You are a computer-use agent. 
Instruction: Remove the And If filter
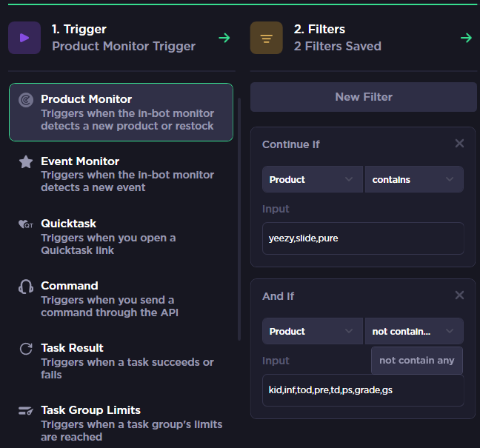click(459, 295)
